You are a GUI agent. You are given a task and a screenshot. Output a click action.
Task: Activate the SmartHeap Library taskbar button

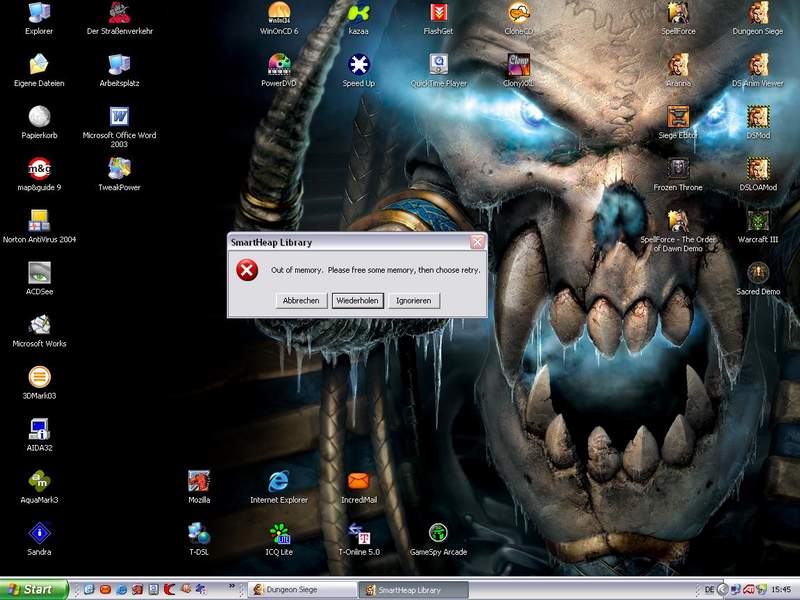click(412, 590)
